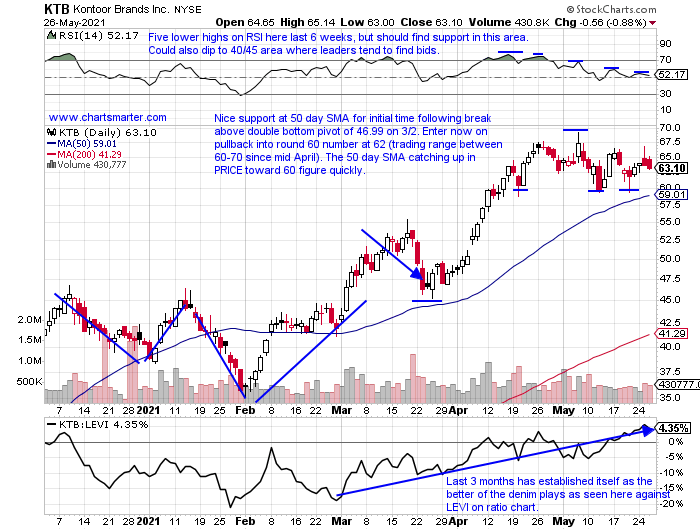Click the 35.0 price axis label
Viewport: 700px width, 530px height.
[x=670, y=397]
